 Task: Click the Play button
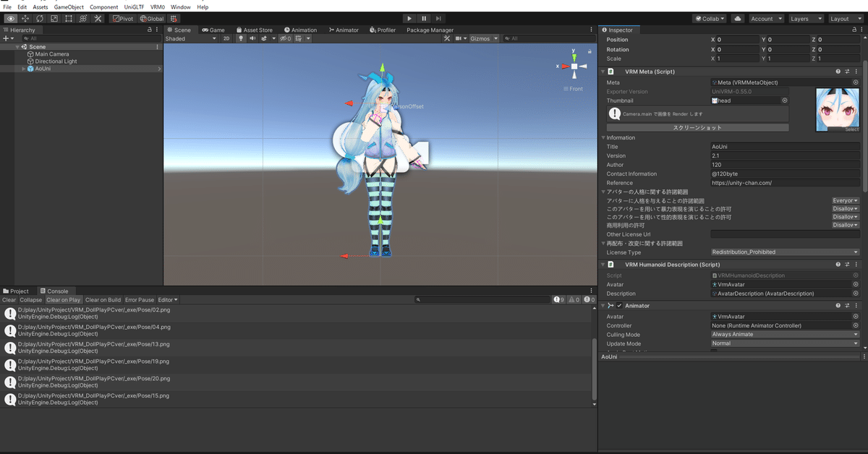409,18
